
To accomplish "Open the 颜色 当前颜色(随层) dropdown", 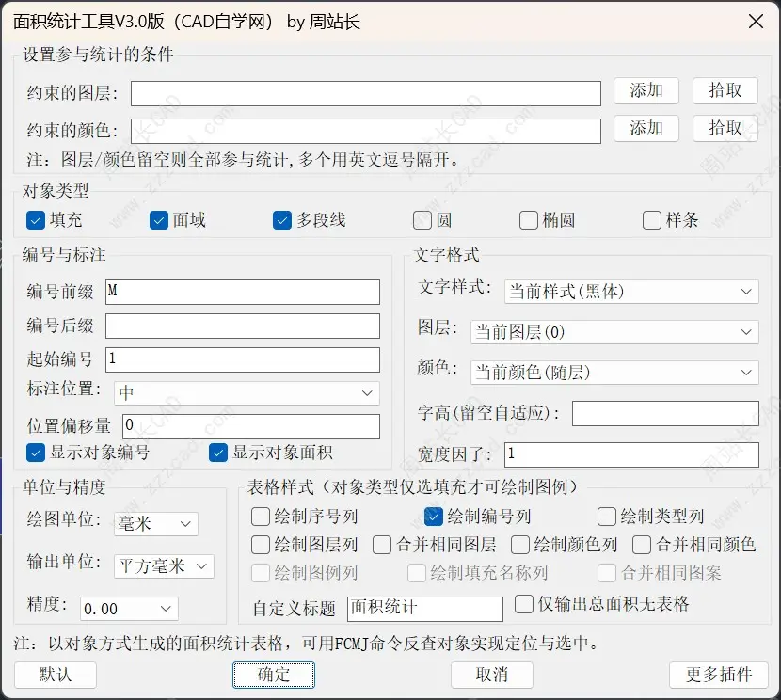I will coord(614,373).
